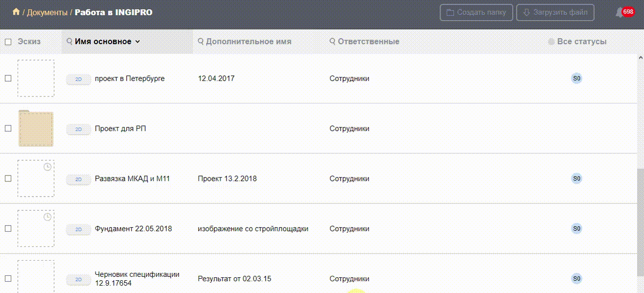Click Сотрудники in Развязка МКАД row
This screenshot has width=644, height=293.
click(349, 178)
